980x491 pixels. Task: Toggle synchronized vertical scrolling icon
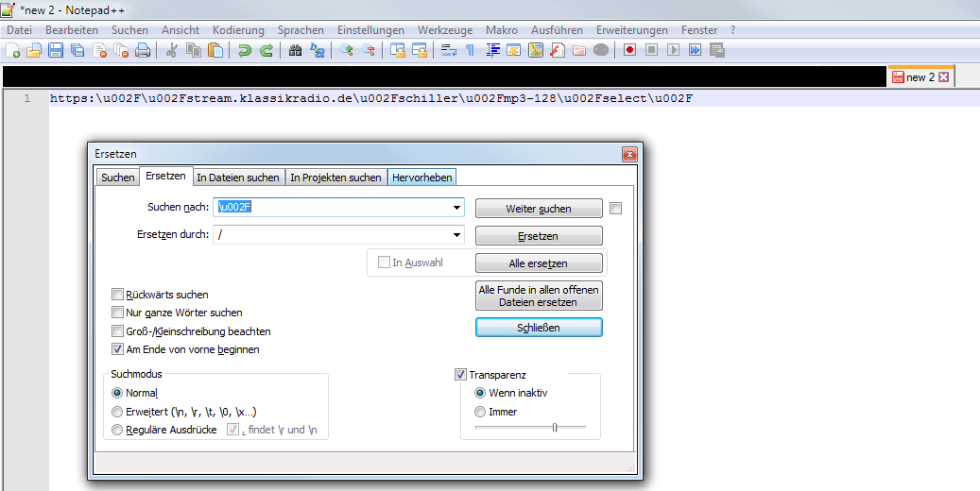pyautogui.click(x=397, y=51)
